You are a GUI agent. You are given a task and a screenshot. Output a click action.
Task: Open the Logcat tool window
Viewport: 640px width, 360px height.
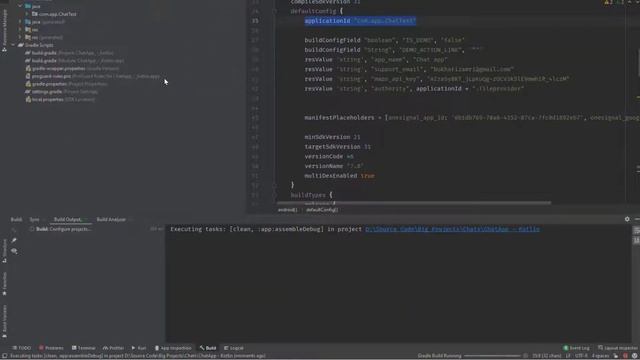234,348
